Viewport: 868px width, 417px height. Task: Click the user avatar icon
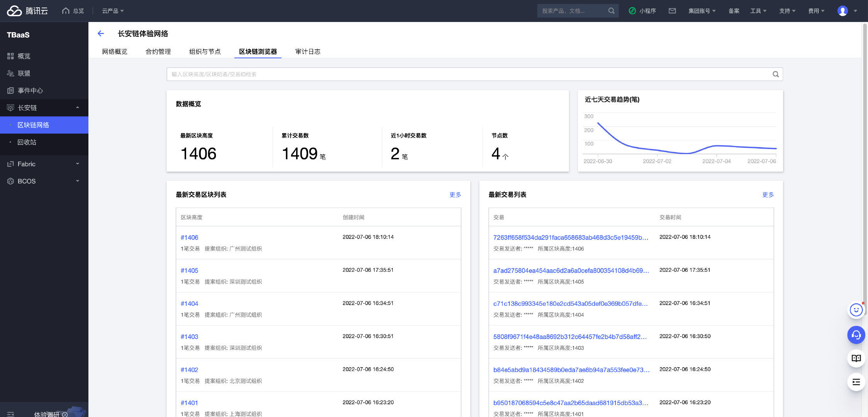843,11
